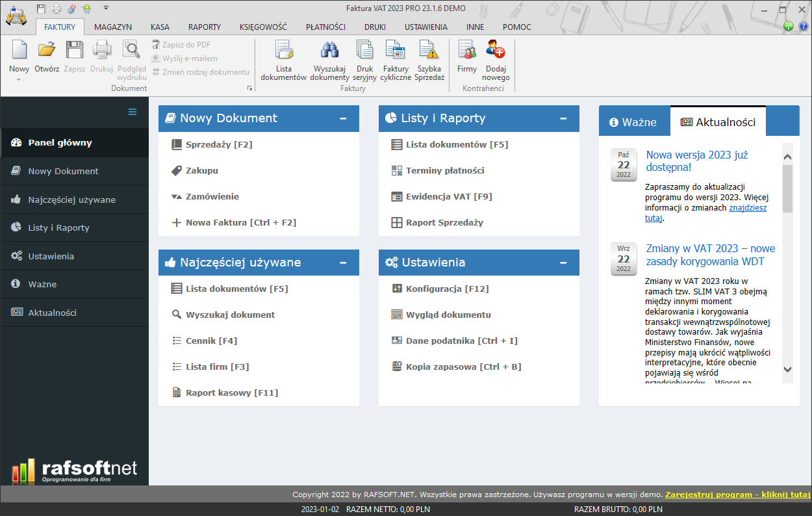Viewport: 812px width, 516px height.
Task: Collapse the Nowy Dokument panel
Action: coord(343,118)
